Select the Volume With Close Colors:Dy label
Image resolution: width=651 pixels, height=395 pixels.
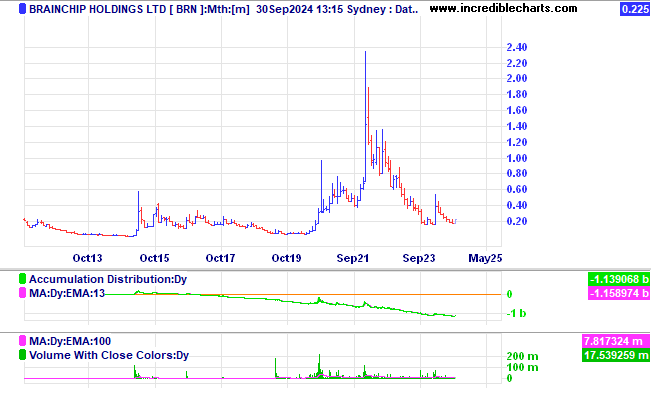click(109, 356)
